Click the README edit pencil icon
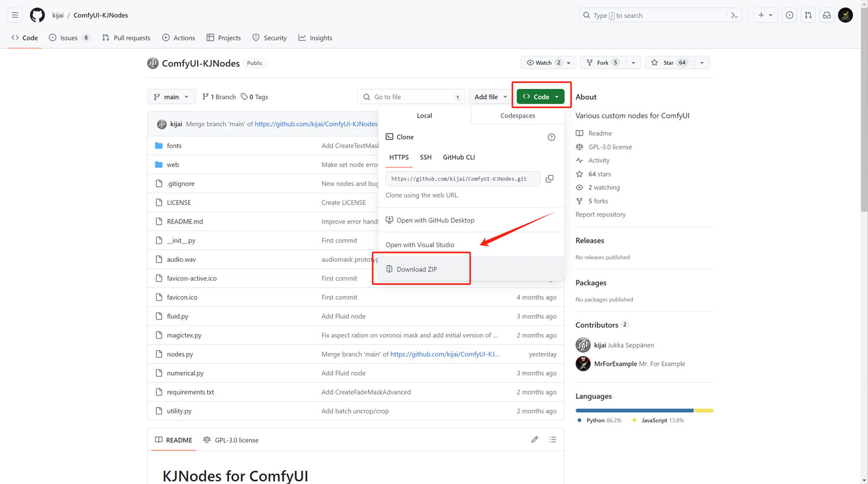 tap(535, 440)
